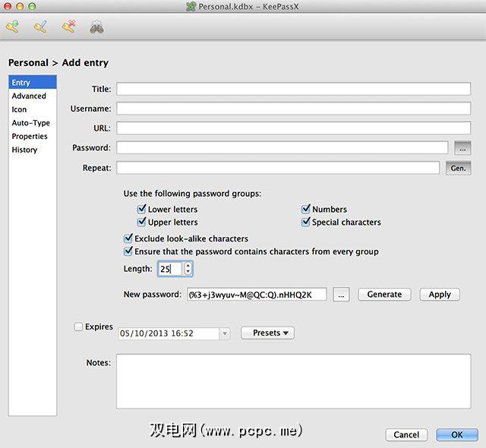Image resolution: width=486 pixels, height=448 pixels.
Task: Click the Delete entry key icon
Action: [x=68, y=28]
